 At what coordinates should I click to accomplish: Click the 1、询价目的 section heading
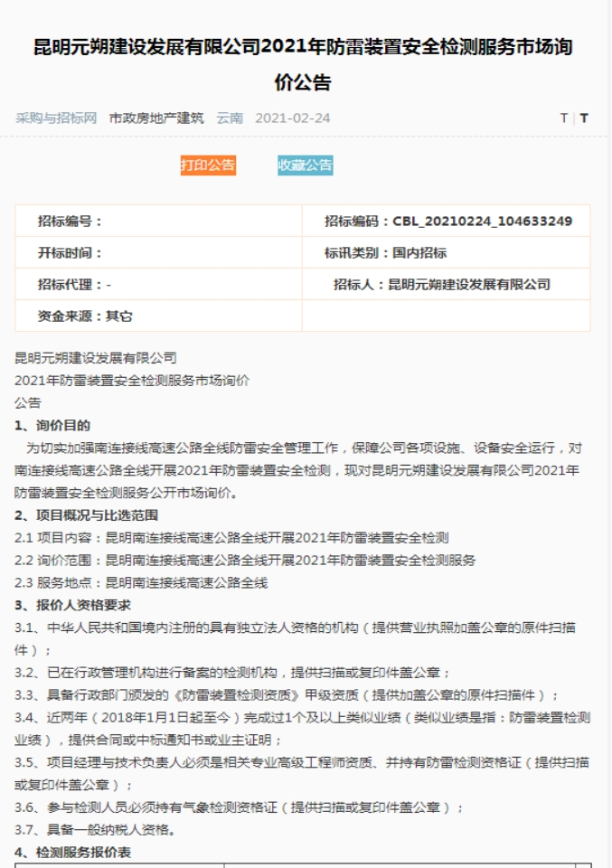[x=52, y=426]
